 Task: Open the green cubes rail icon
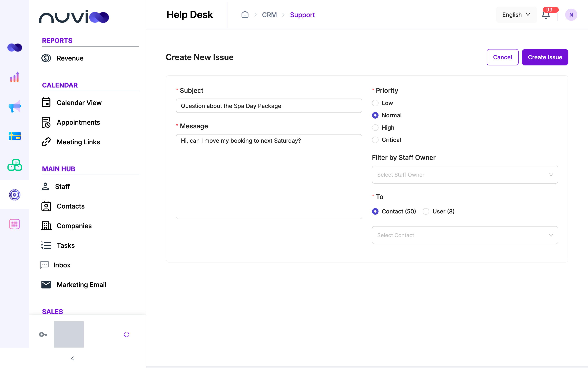point(14,165)
